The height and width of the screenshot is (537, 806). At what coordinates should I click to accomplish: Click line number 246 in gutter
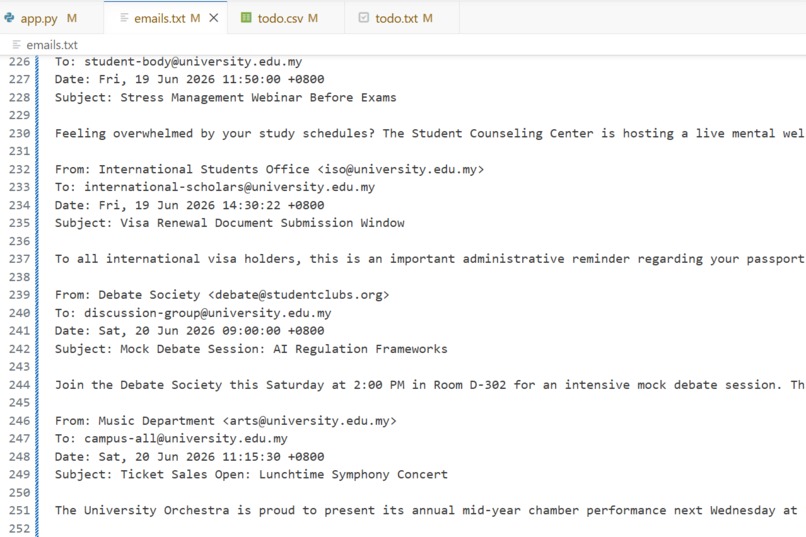20,421
